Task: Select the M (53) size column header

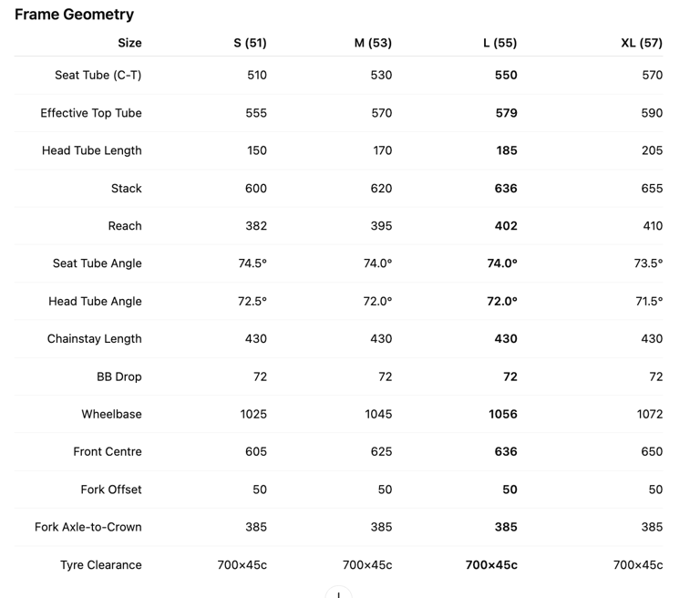Action: tap(373, 44)
